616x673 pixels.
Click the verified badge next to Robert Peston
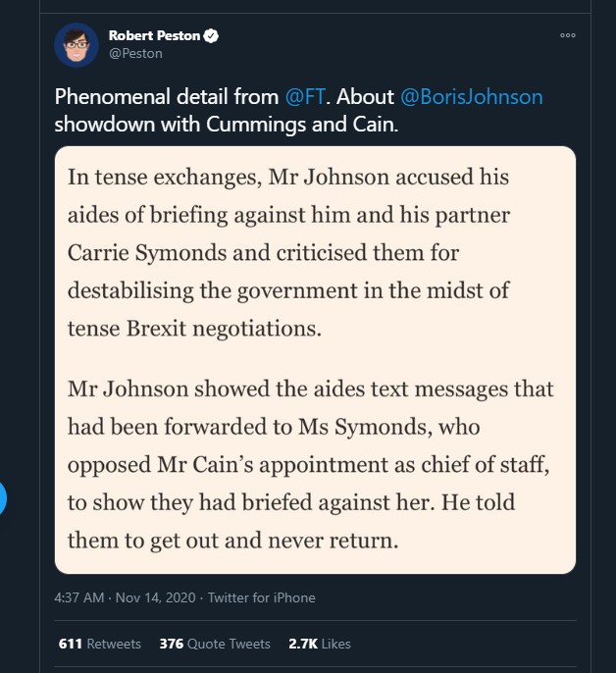click(211, 35)
